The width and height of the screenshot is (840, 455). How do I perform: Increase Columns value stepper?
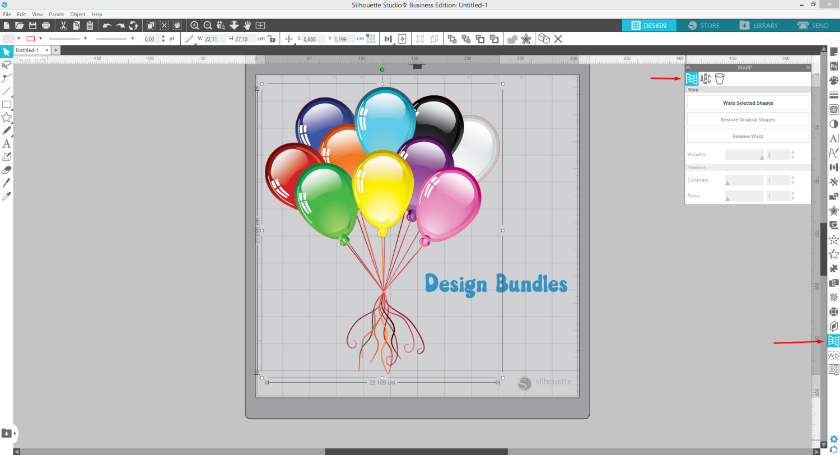pyautogui.click(x=793, y=178)
